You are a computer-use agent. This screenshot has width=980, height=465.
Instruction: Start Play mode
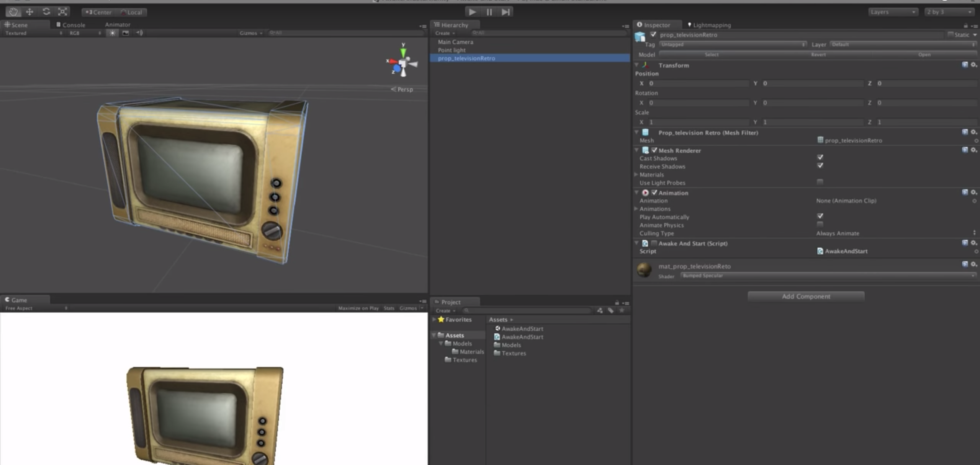[472, 12]
